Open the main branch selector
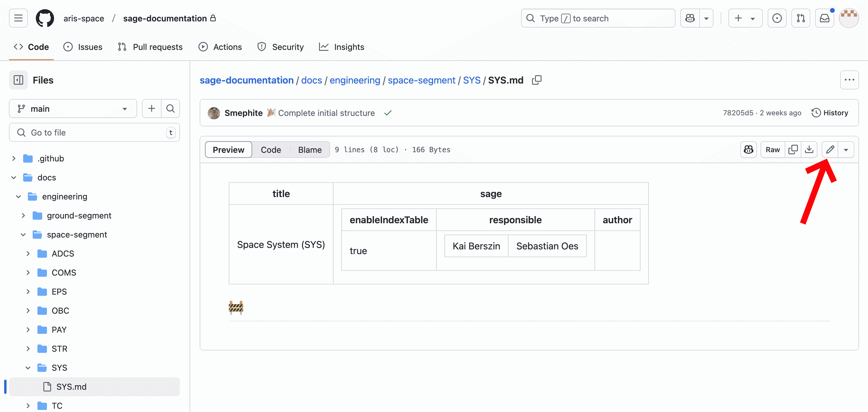 (73, 108)
